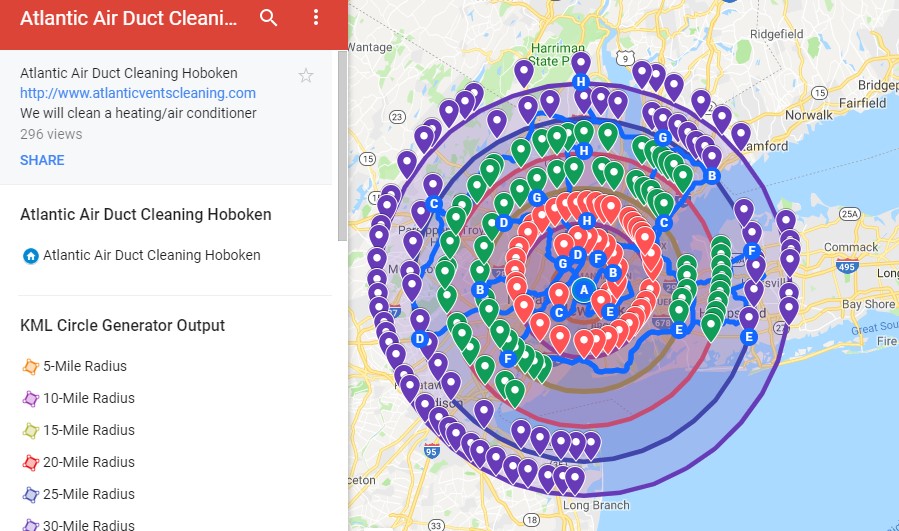Click the G marker on the northeast outer ring
This screenshot has width=899, height=531.
pos(663,138)
